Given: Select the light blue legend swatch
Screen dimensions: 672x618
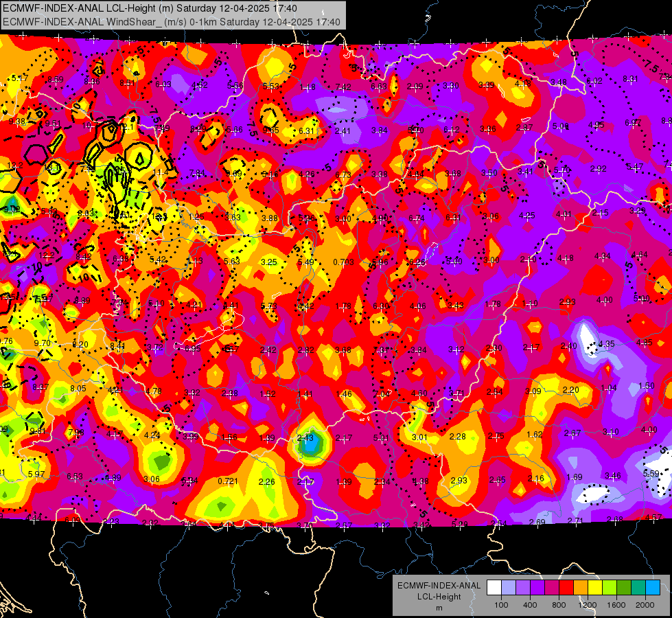Looking at the screenshot, I should click(x=653, y=588).
